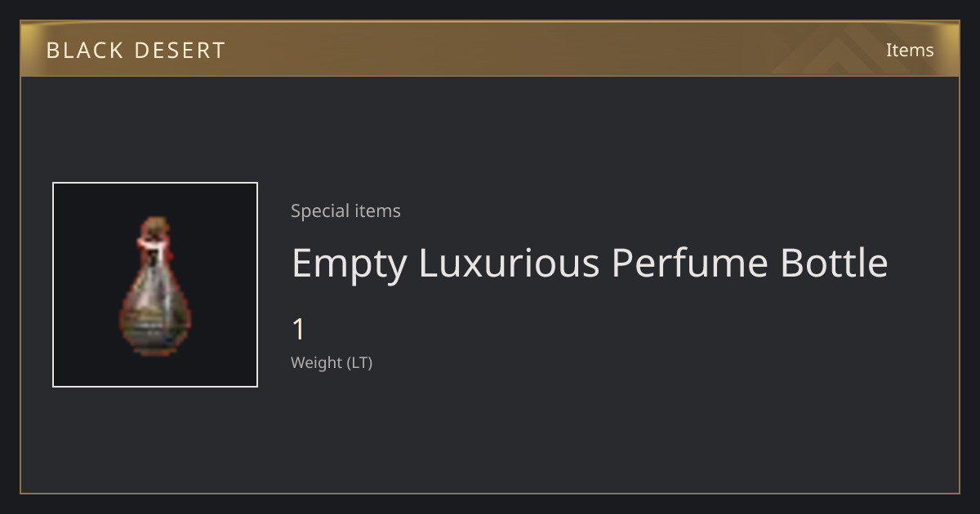This screenshot has width=980, height=514.
Task: Click the Weight (LT) label
Action: coord(332,363)
